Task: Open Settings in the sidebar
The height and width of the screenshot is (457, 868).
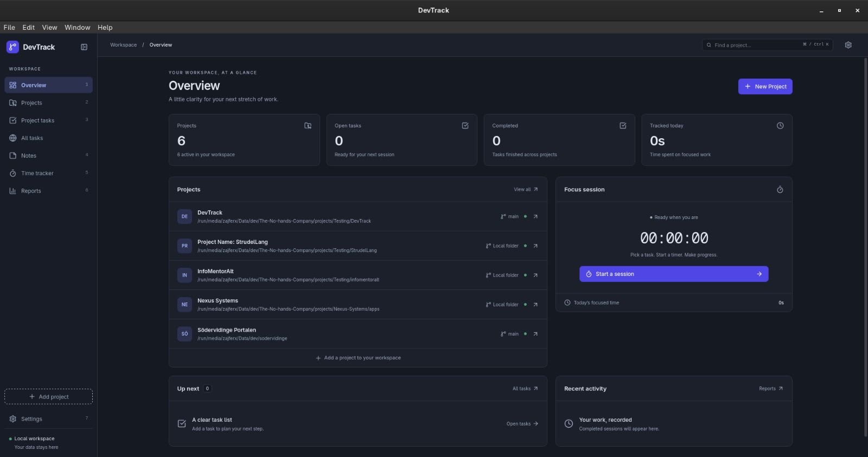Action: point(48,419)
